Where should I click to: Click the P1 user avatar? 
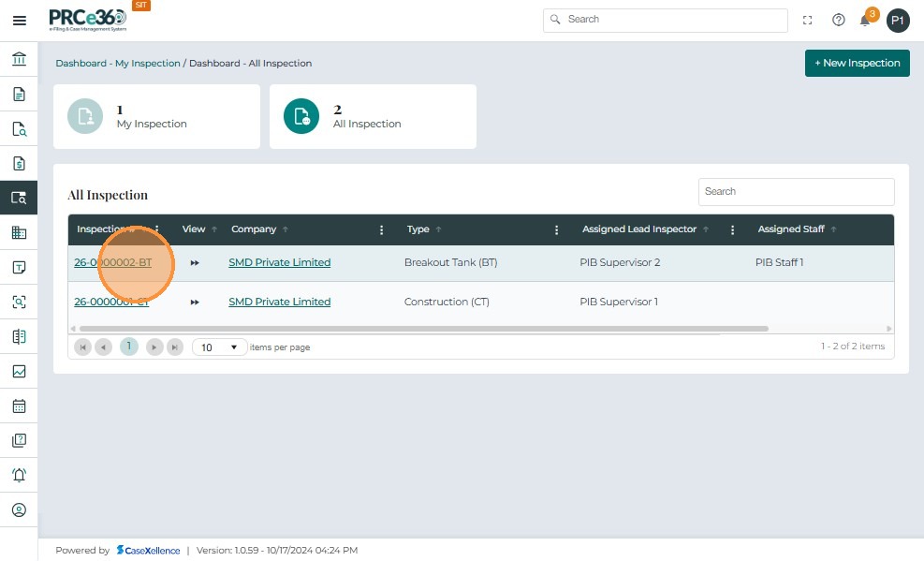pos(898,21)
